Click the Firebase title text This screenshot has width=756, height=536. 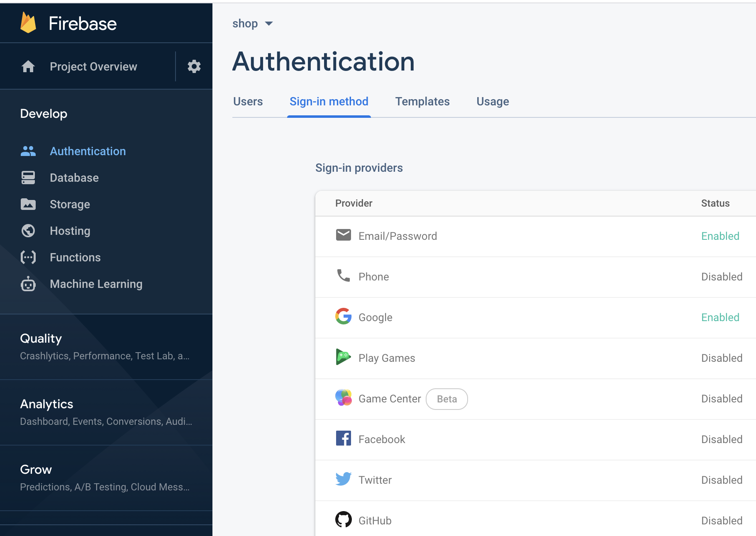pyautogui.click(x=83, y=23)
